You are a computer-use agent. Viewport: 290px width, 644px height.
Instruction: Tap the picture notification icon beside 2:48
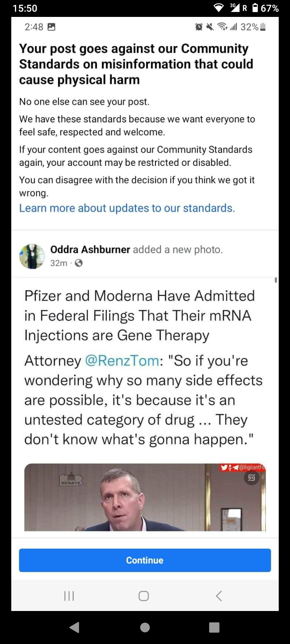[x=52, y=27]
